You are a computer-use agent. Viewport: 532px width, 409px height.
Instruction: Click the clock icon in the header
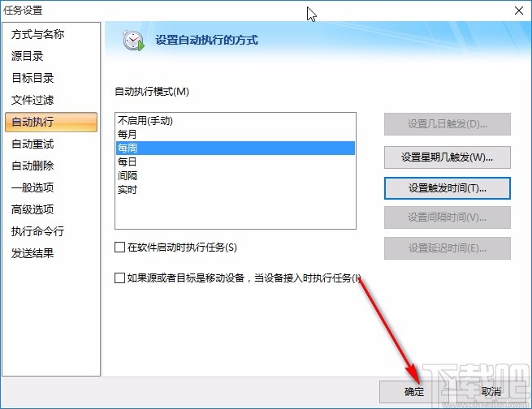[133, 41]
